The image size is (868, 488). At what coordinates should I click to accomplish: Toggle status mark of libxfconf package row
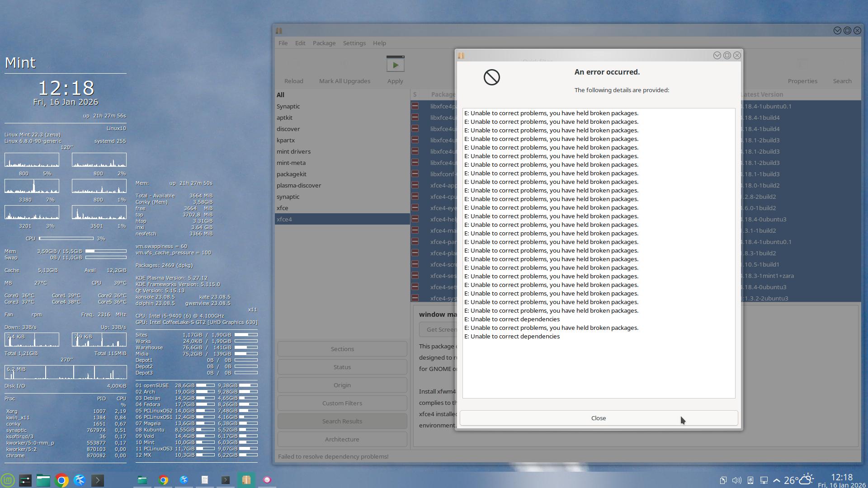click(x=415, y=174)
